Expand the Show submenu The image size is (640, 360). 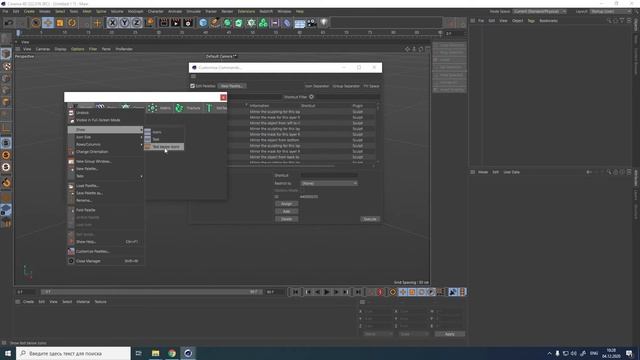106,130
